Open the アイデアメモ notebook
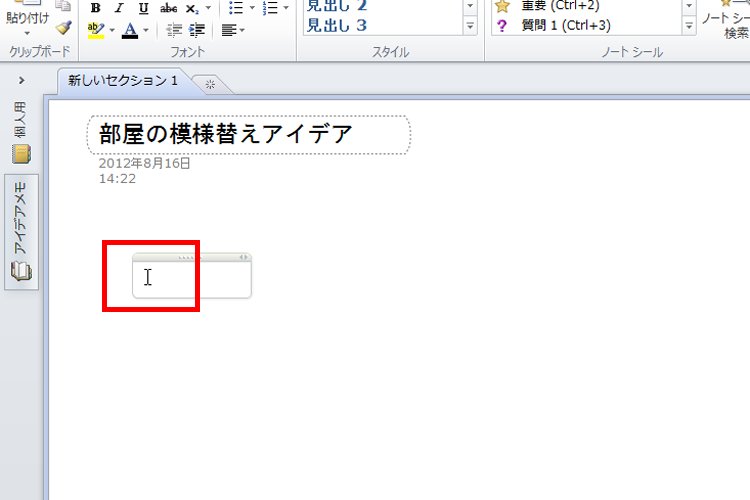 click(x=21, y=232)
